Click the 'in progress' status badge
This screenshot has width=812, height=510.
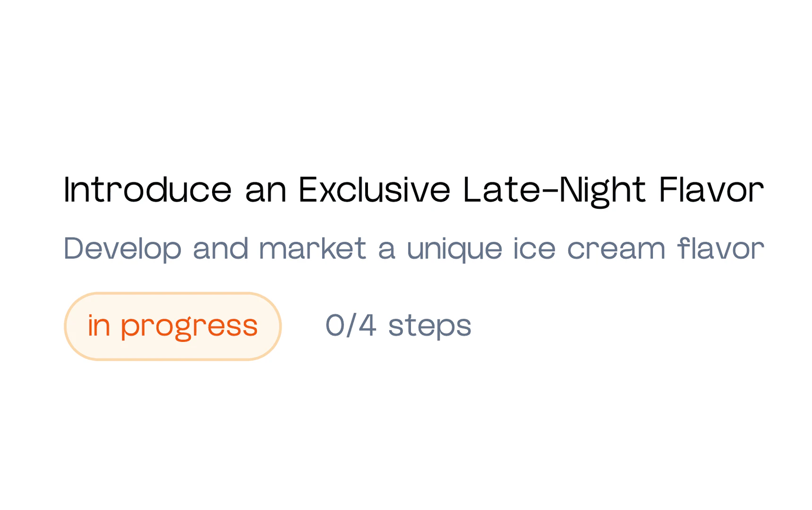coord(172,326)
